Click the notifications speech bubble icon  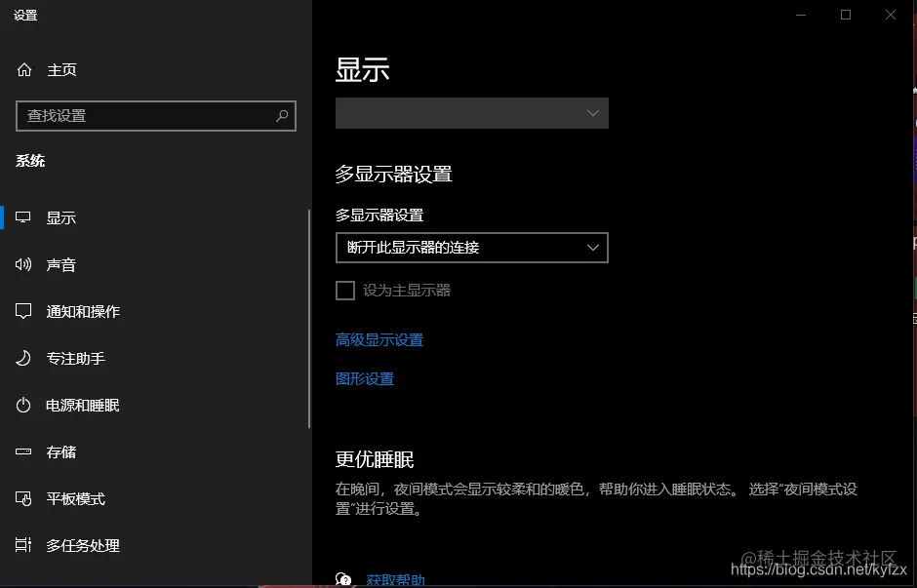pyautogui.click(x=23, y=311)
